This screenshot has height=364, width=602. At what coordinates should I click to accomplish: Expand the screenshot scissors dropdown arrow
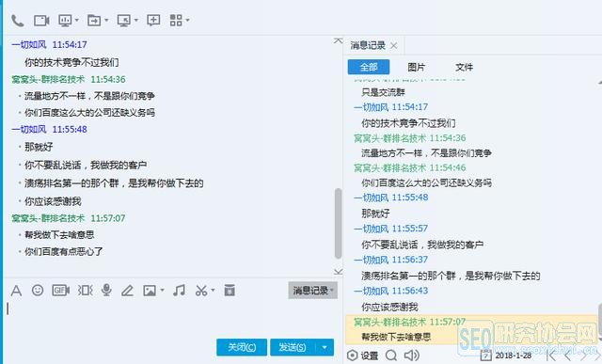(x=213, y=291)
